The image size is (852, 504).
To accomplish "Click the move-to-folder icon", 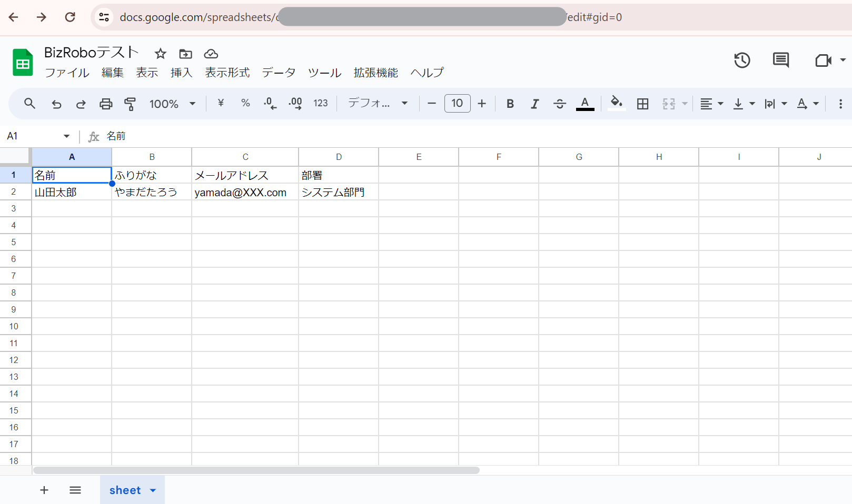I will tap(186, 54).
